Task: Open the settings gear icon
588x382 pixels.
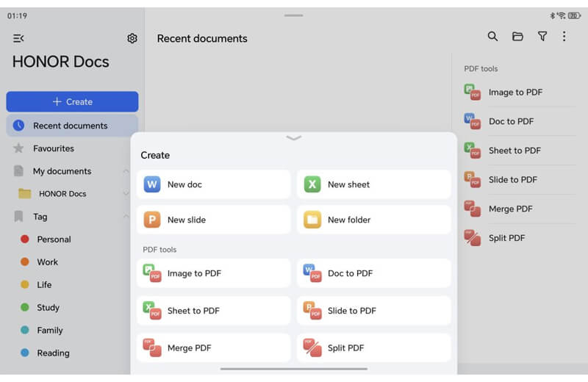Action: coord(132,38)
